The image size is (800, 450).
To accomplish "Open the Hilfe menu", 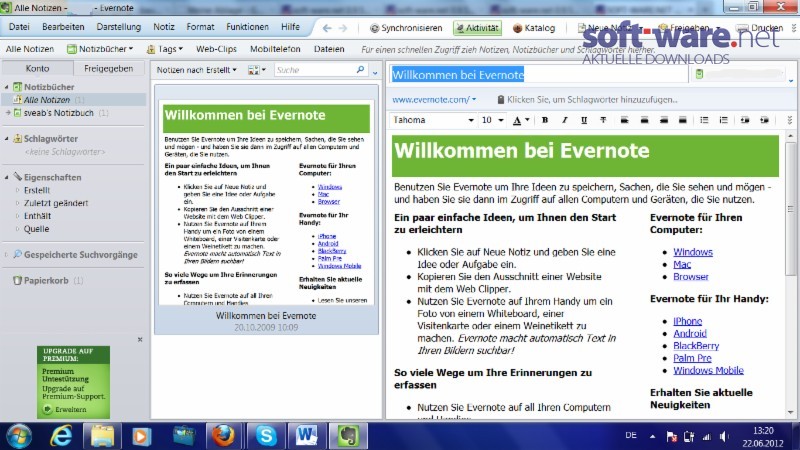I will pyautogui.click(x=290, y=27).
